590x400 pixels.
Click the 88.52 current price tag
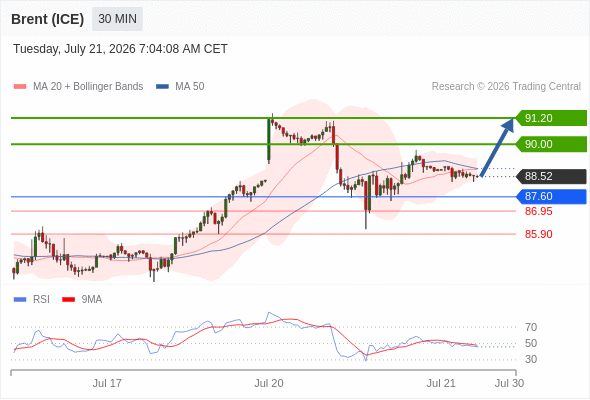pyautogui.click(x=551, y=176)
